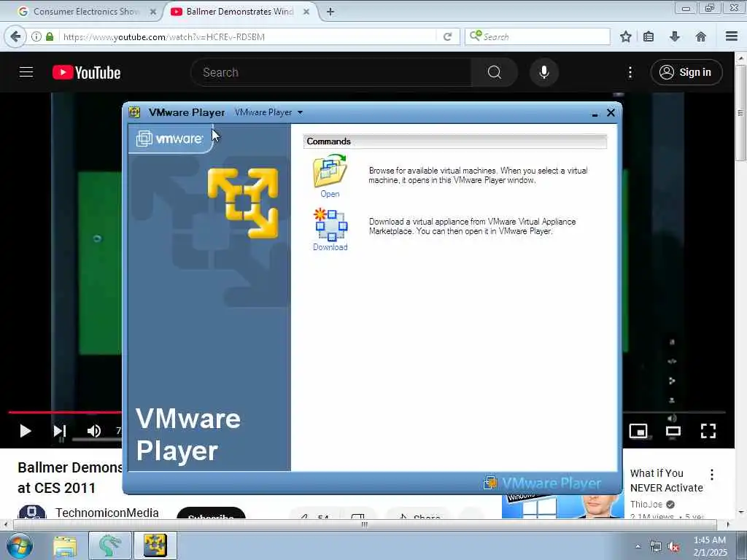Click the horizontal page scrollbar
This screenshot has height=560, width=747.
click(365, 524)
